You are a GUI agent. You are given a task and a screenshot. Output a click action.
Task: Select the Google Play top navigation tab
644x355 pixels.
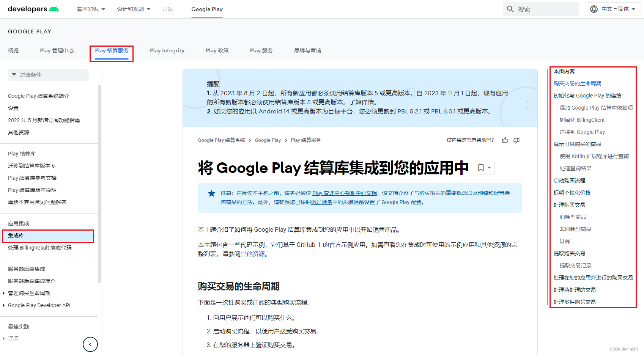(207, 9)
